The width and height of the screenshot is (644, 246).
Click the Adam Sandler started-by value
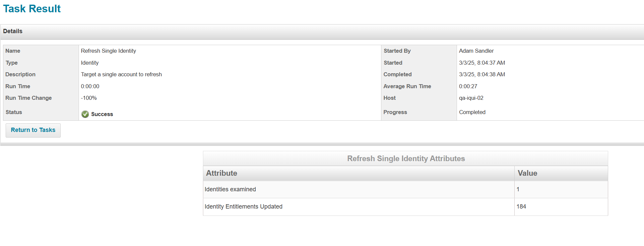[476, 51]
